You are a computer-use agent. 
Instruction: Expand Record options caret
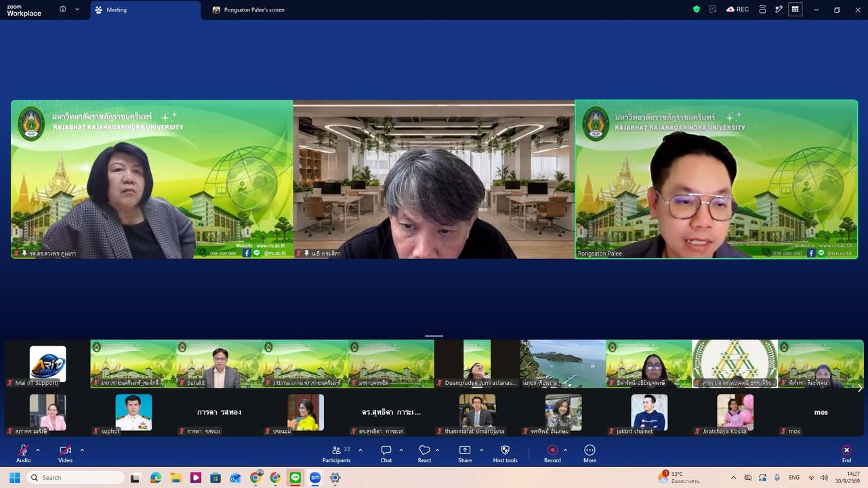coord(565,450)
